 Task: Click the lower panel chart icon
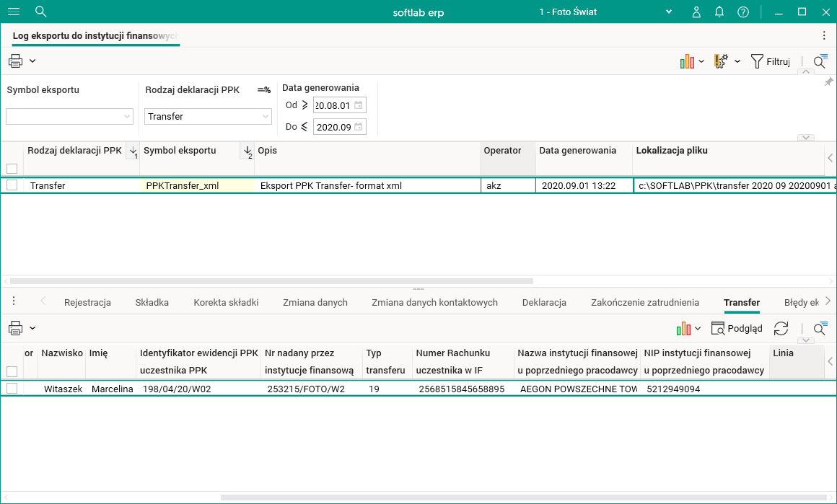pos(683,329)
